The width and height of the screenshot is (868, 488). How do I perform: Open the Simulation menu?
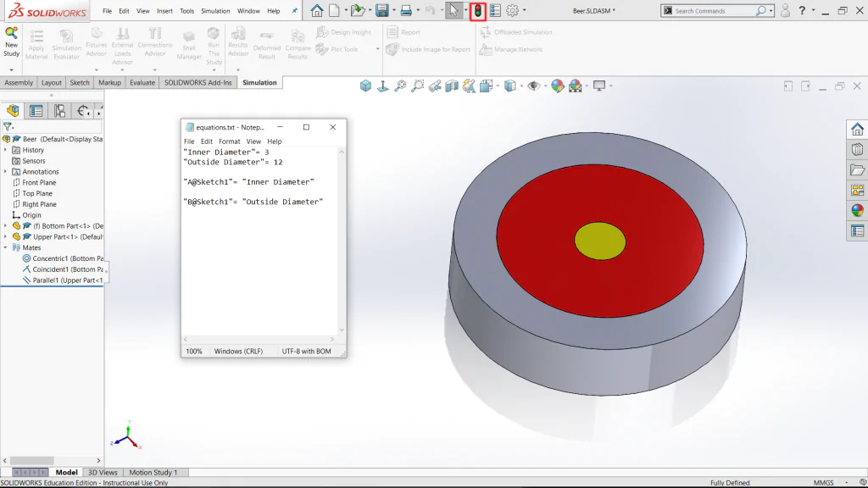pyautogui.click(x=215, y=10)
